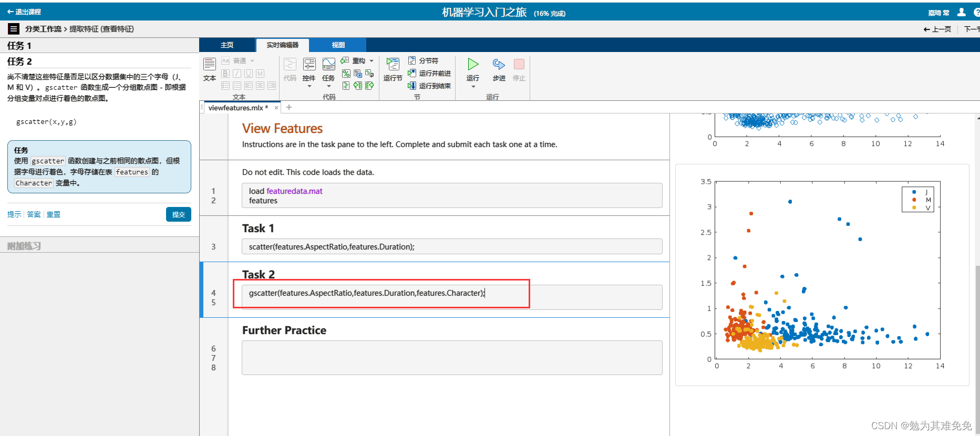Click the V legend entry in plot
Screen dimensions: 980x436
coord(921,208)
